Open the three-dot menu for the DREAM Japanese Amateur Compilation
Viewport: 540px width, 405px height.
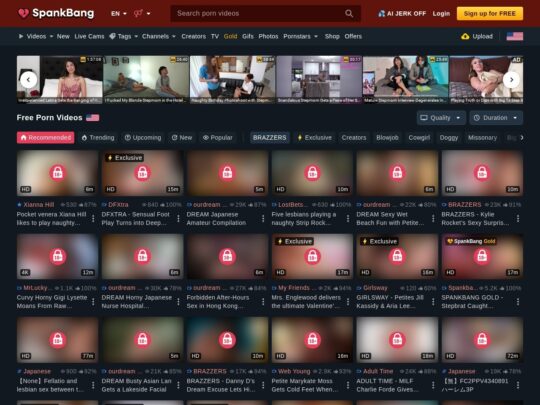click(x=263, y=218)
